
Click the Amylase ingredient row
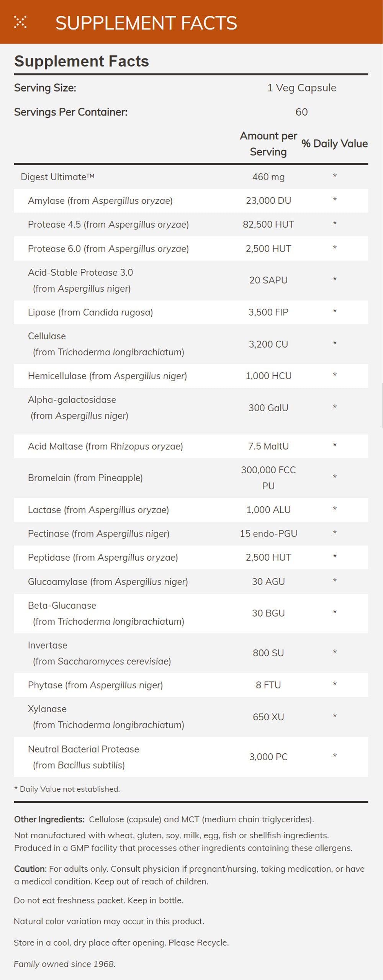(x=100, y=201)
